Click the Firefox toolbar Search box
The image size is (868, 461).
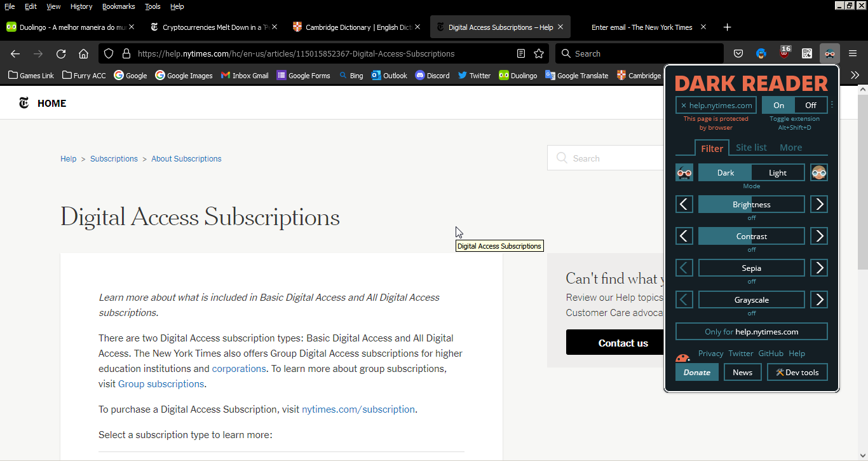tap(640, 54)
